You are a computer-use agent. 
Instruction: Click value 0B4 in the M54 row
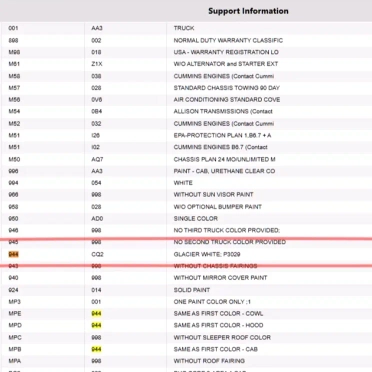click(97, 111)
